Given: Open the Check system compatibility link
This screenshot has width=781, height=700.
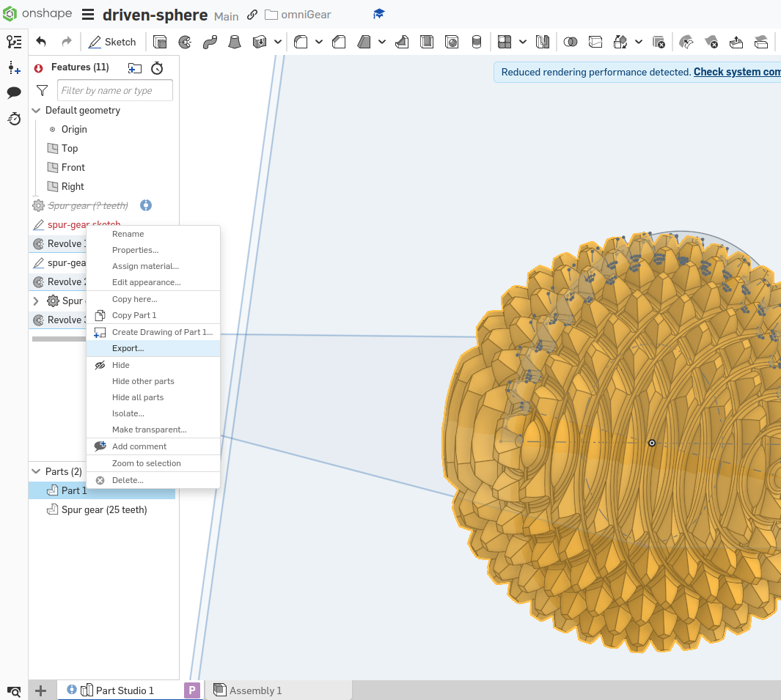Looking at the screenshot, I should (x=737, y=72).
